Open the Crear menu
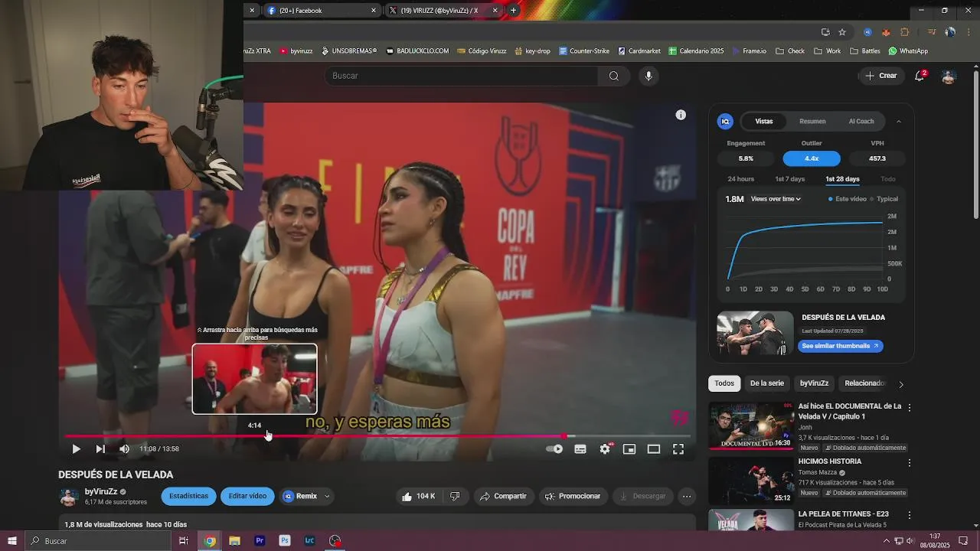This screenshot has width=980, height=551. tap(881, 76)
